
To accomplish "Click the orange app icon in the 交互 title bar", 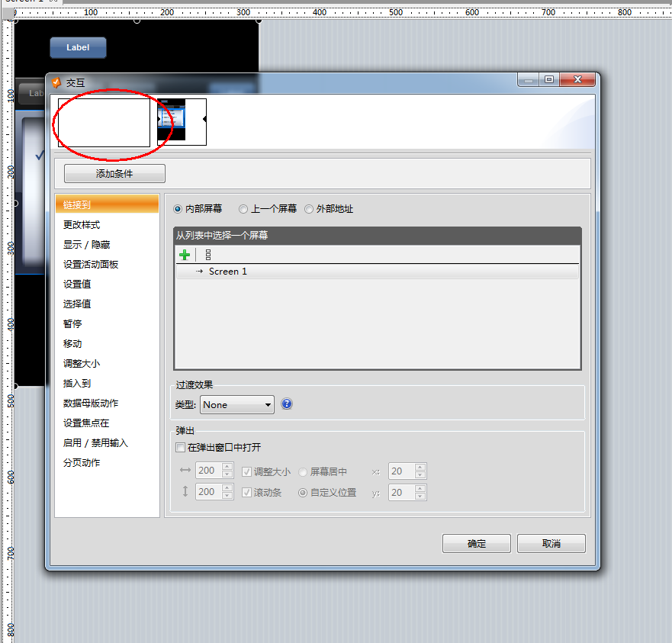I will [56, 82].
